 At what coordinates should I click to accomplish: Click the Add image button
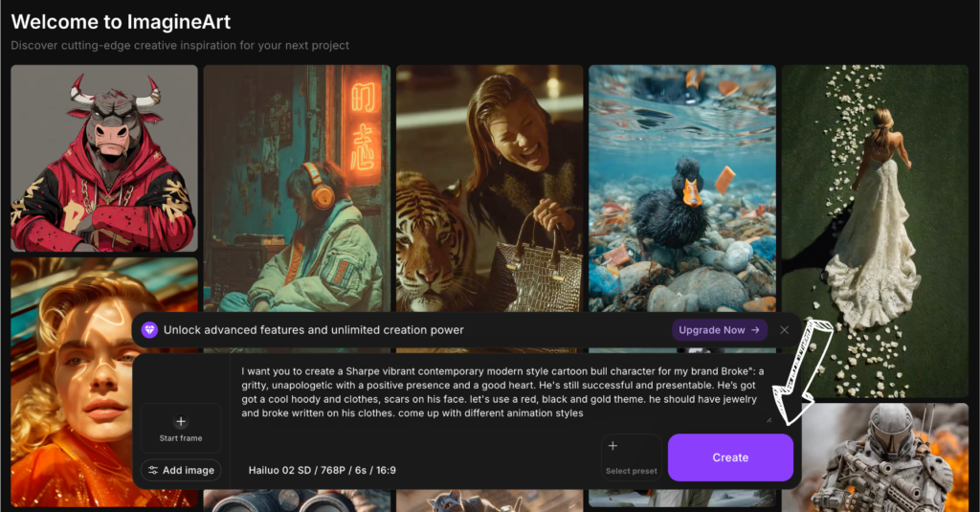click(181, 471)
